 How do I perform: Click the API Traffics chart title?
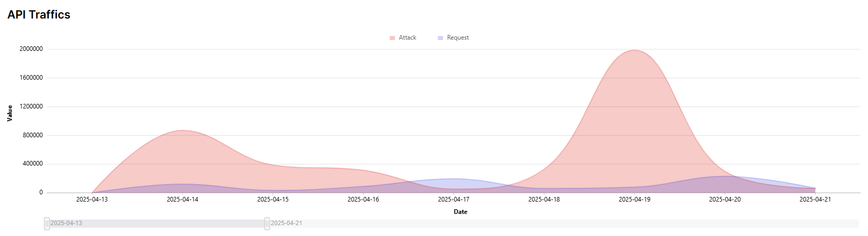(39, 14)
